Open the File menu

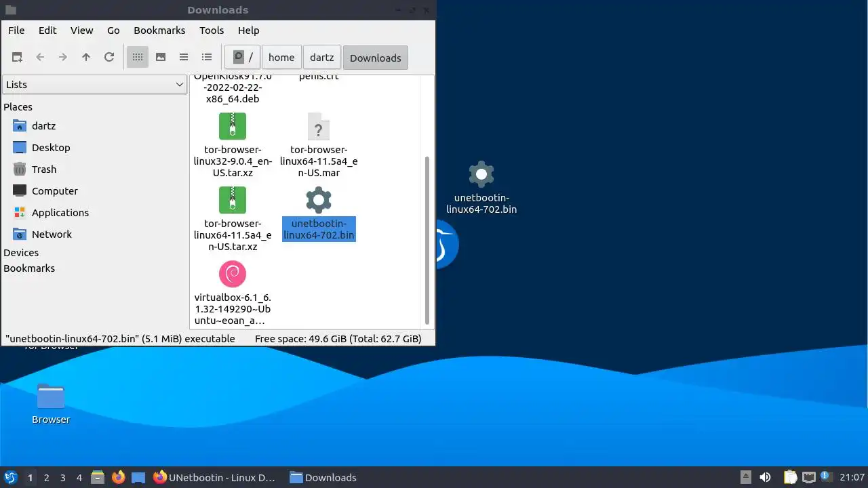(x=16, y=30)
